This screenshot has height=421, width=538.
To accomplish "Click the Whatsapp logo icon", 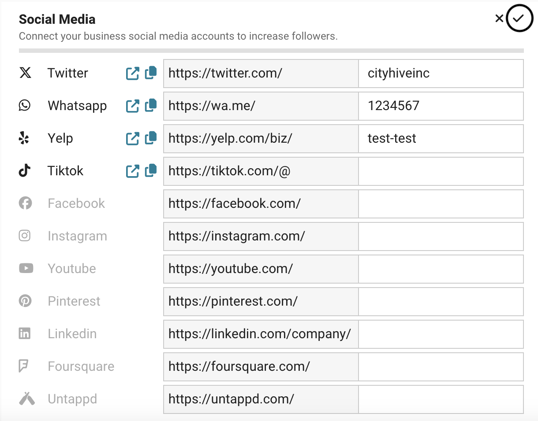I will coord(25,105).
